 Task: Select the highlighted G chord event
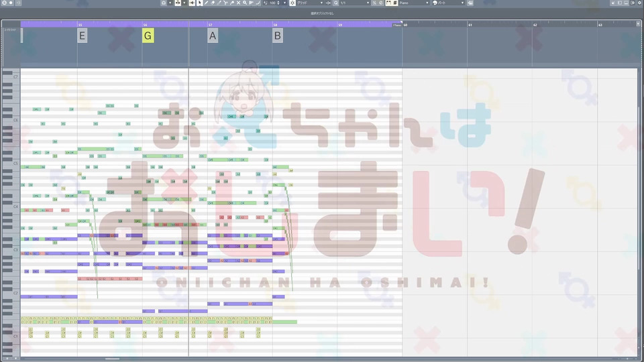(x=148, y=36)
